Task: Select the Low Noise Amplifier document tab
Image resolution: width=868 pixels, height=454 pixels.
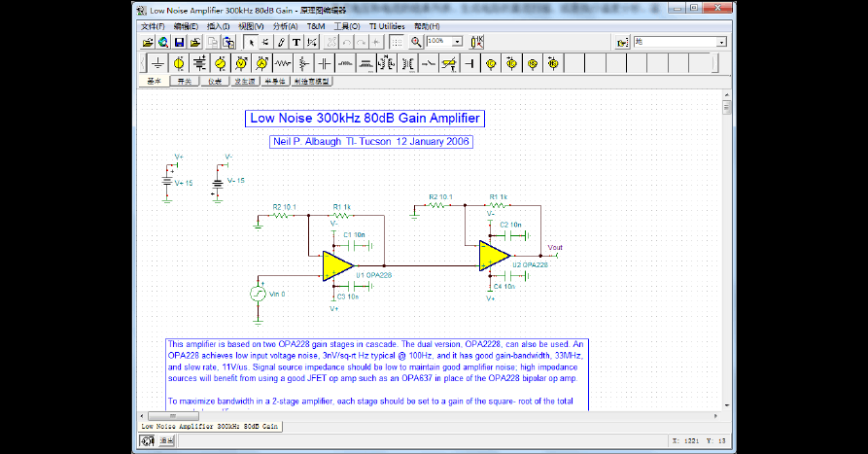Action: (x=210, y=427)
